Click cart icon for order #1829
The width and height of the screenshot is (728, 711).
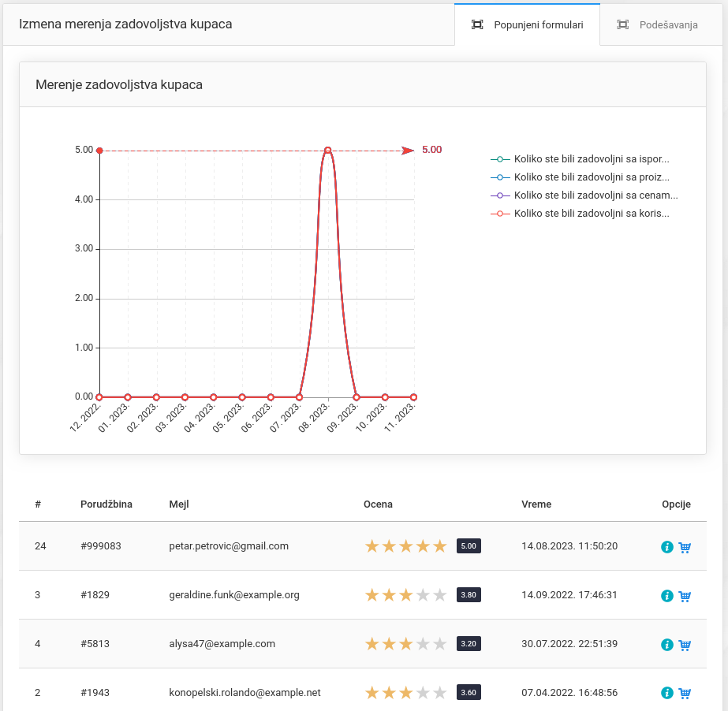685,596
